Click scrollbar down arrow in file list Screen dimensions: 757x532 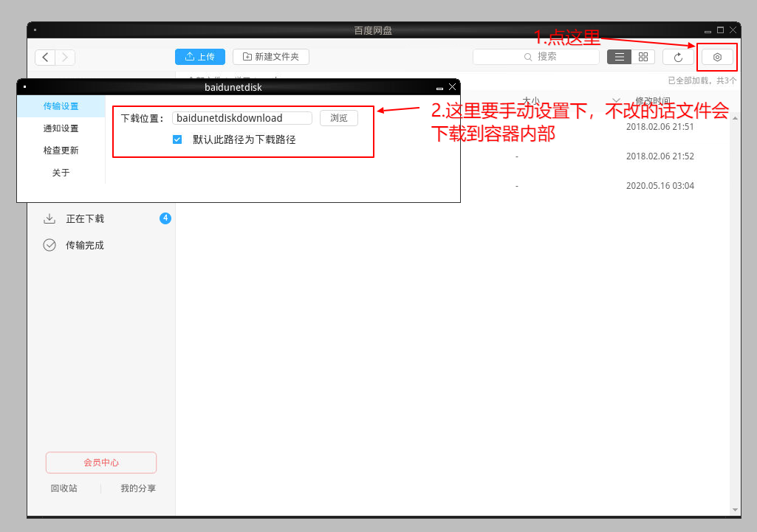(736, 510)
